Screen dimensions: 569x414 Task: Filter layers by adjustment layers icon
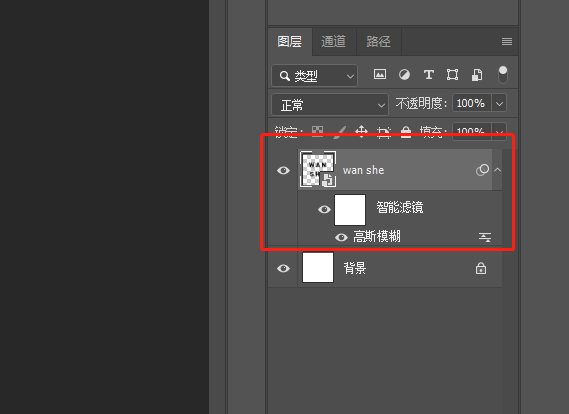[x=404, y=75]
